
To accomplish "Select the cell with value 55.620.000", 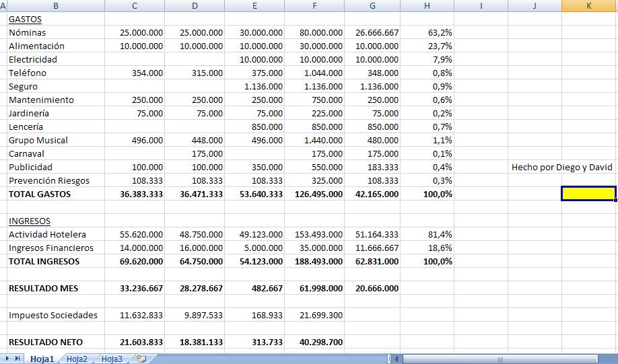I will (x=135, y=234).
